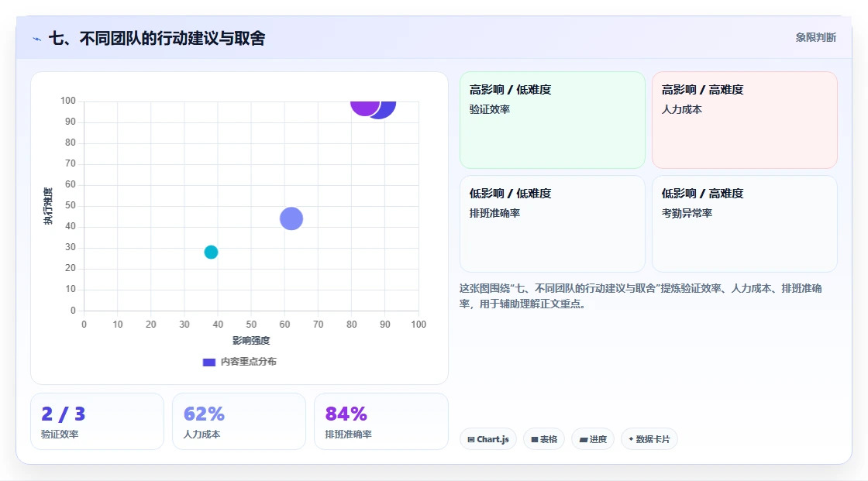
Task: Open the 低影响 / 低难度 quadrant card
Action: pyautogui.click(x=553, y=224)
